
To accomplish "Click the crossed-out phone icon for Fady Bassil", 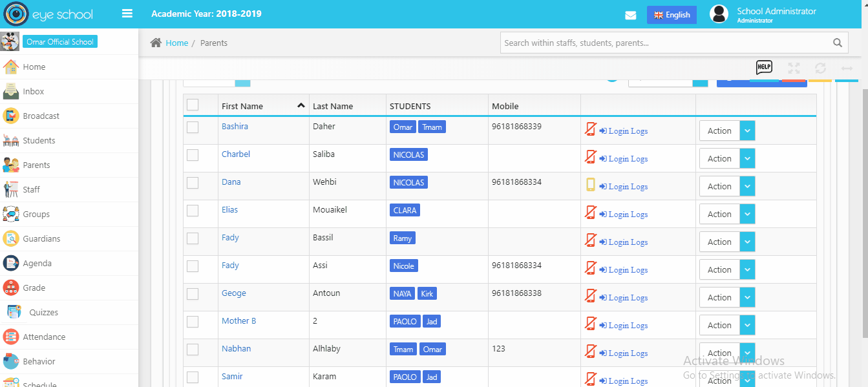I will [x=590, y=240].
